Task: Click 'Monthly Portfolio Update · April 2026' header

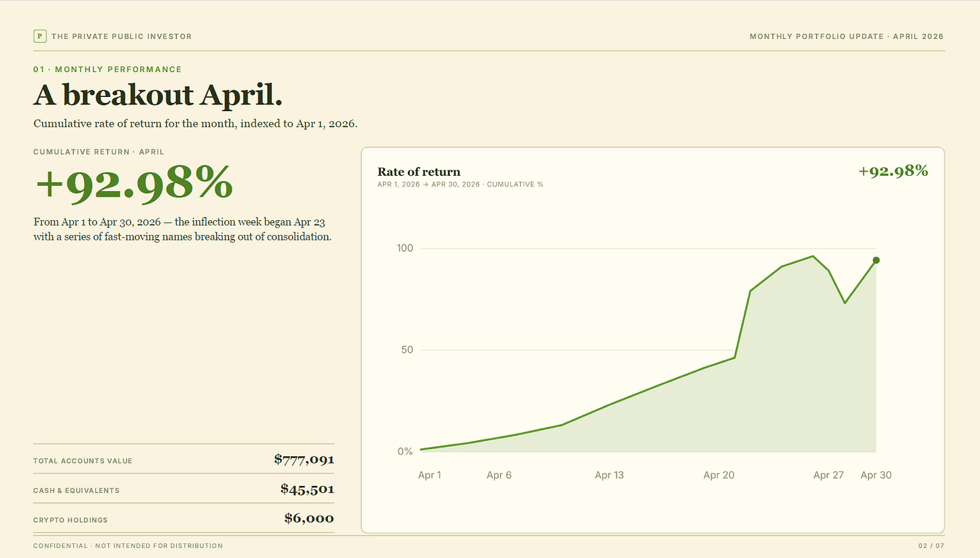Action: [847, 36]
